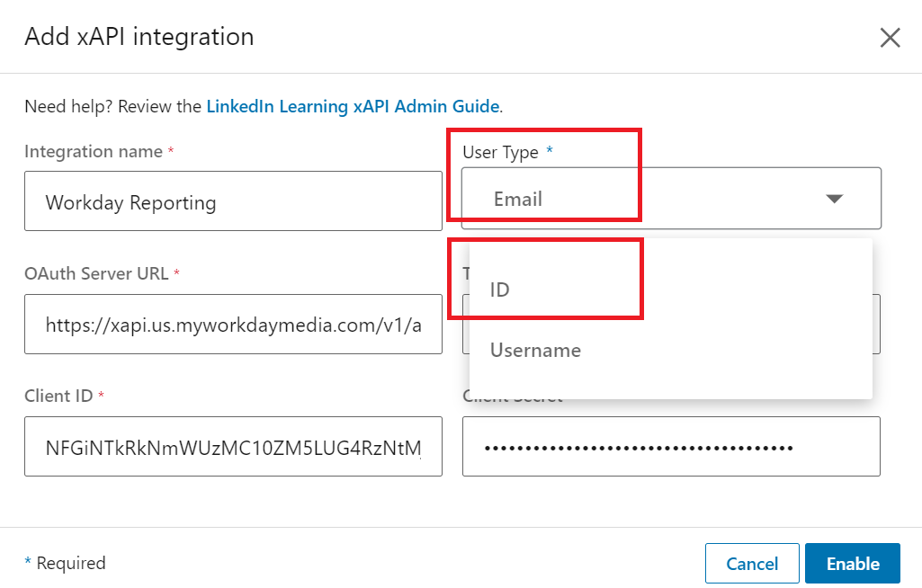Screen dimensions: 922x588
Task: Click the OAuth Server URL field label
Action: coord(95,273)
